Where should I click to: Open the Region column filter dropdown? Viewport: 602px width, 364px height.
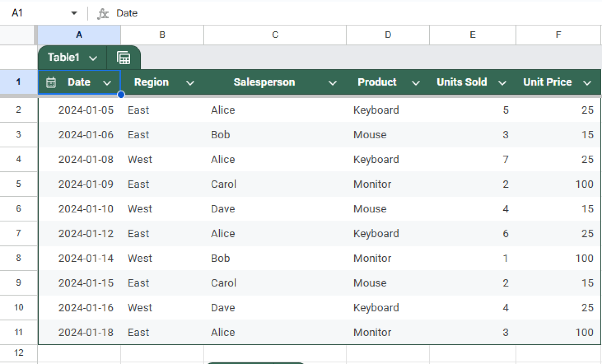pyautogui.click(x=190, y=83)
